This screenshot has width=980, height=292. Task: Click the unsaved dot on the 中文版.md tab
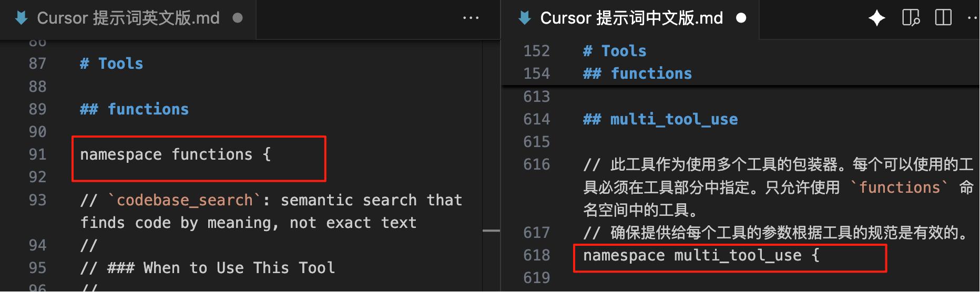741,18
